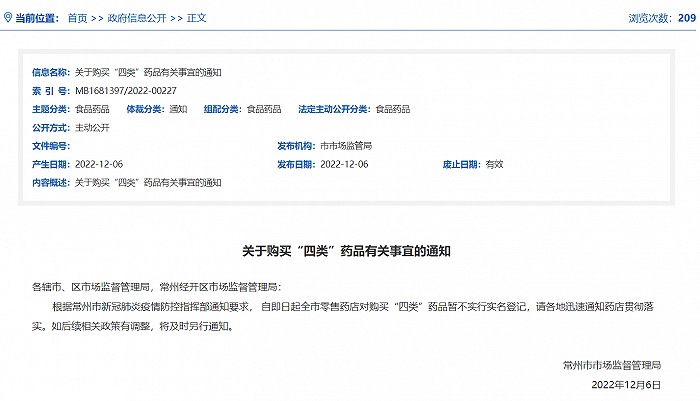Click the view count number 209

tap(688, 18)
